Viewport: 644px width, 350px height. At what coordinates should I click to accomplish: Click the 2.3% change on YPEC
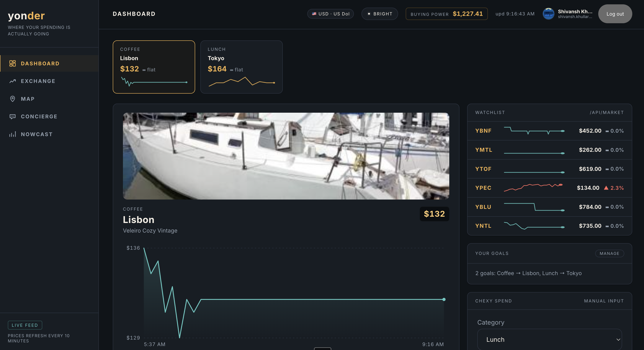point(617,188)
